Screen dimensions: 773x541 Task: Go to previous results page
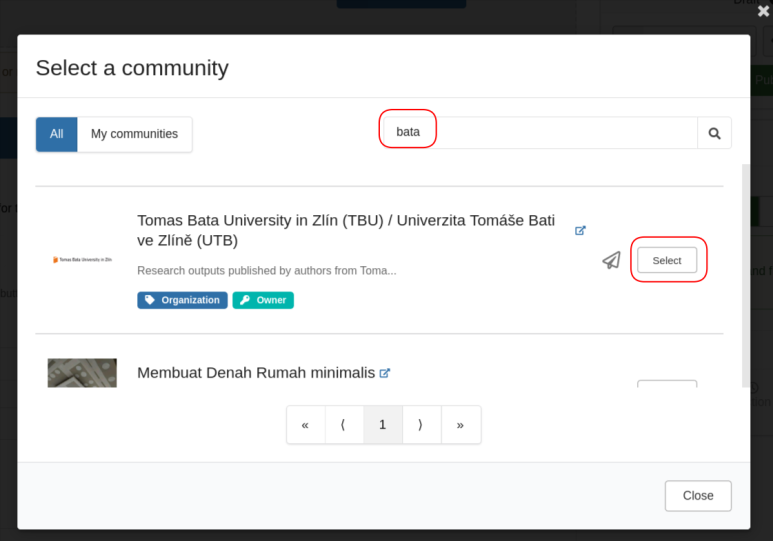(x=344, y=425)
